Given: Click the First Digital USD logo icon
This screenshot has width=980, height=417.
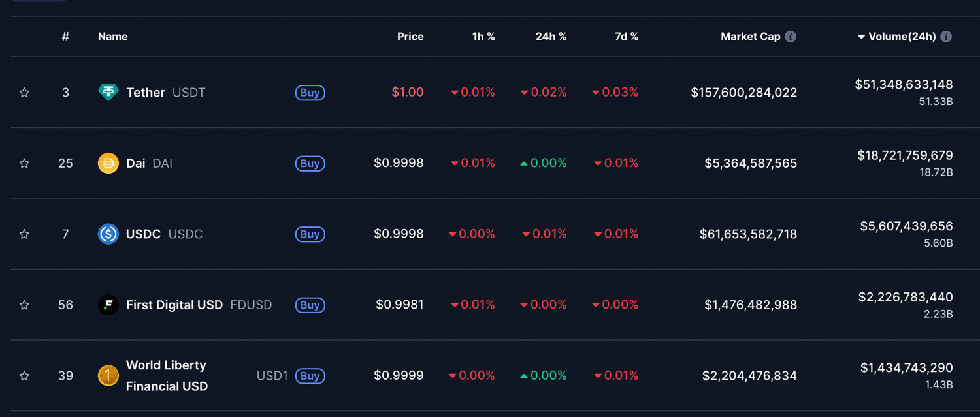Looking at the screenshot, I should tap(108, 305).
